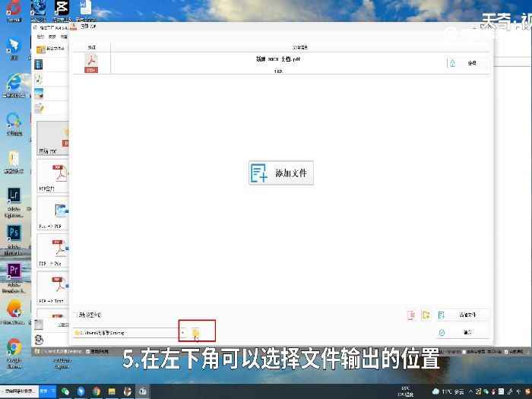Select the PDF -> Pic conversion tile
This screenshot has height=399, width=532.
coord(52,250)
